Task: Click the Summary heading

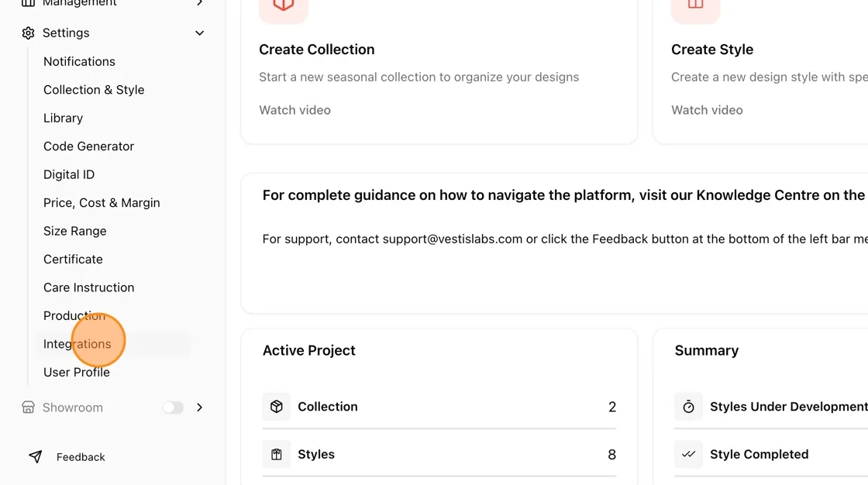Action: [706, 350]
